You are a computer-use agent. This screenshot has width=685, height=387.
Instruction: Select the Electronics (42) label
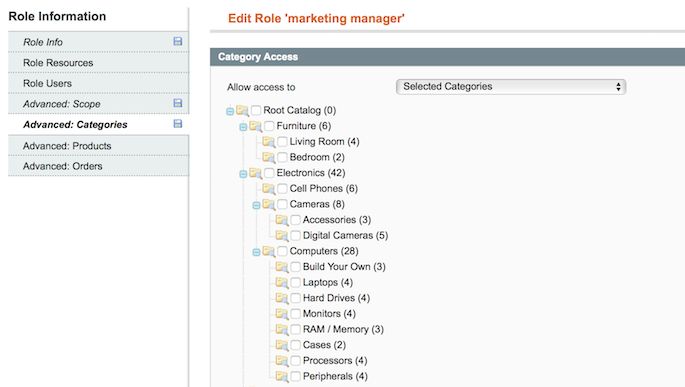click(x=311, y=173)
